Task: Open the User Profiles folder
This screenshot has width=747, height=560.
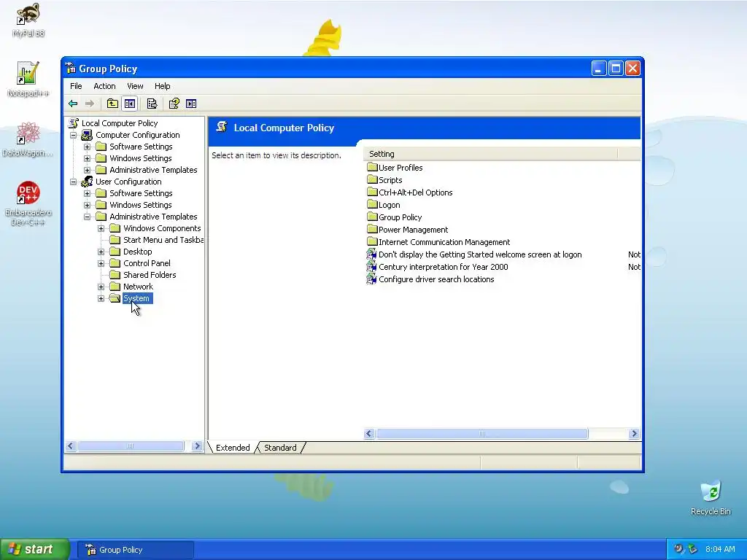Action: (x=395, y=168)
